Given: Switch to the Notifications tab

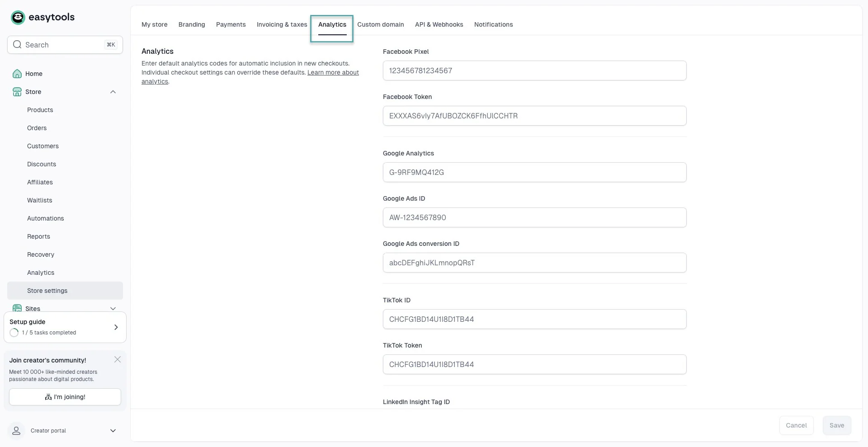Looking at the screenshot, I should point(494,24).
